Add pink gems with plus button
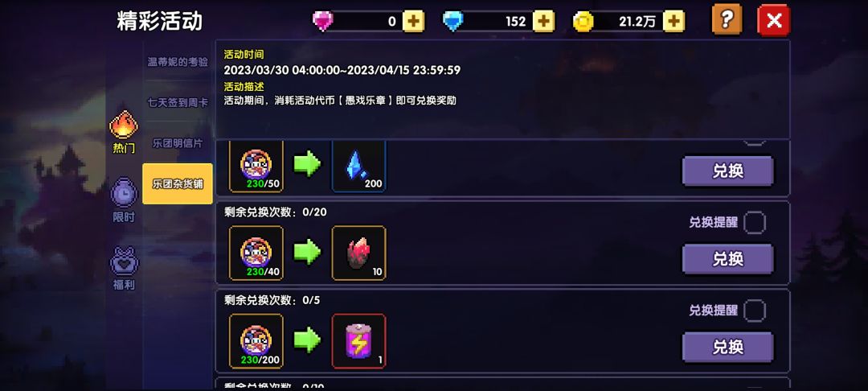This screenshot has width=868, height=391. pos(413,22)
